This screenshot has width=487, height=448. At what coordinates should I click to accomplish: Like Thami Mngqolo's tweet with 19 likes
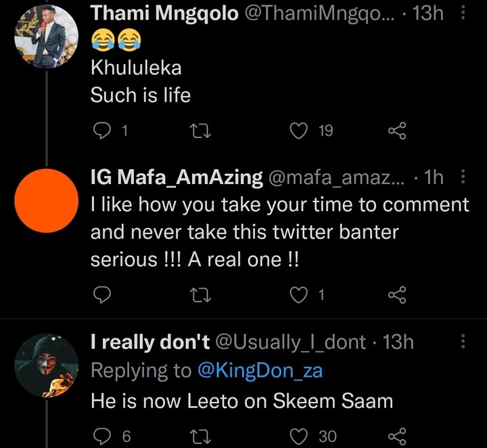(298, 131)
